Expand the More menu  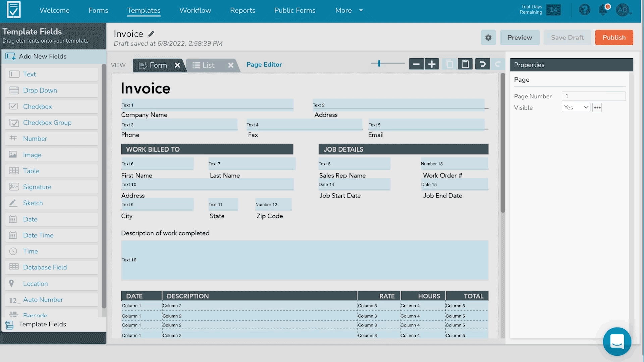pyautogui.click(x=349, y=10)
